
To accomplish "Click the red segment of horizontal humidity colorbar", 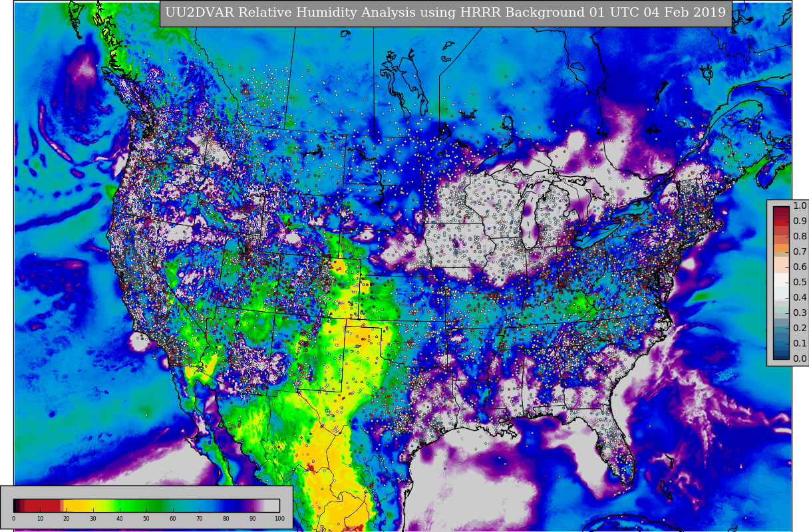I will pos(41,505).
